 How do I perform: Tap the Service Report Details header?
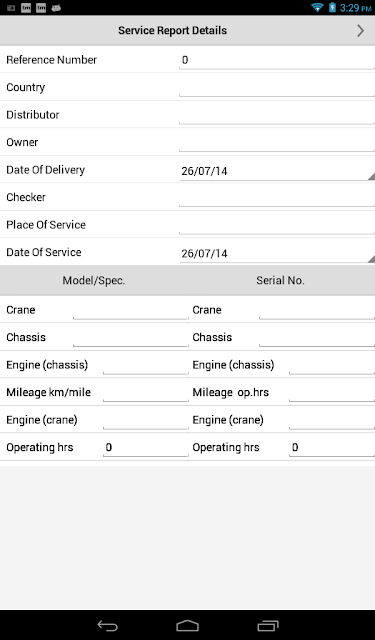[173, 31]
